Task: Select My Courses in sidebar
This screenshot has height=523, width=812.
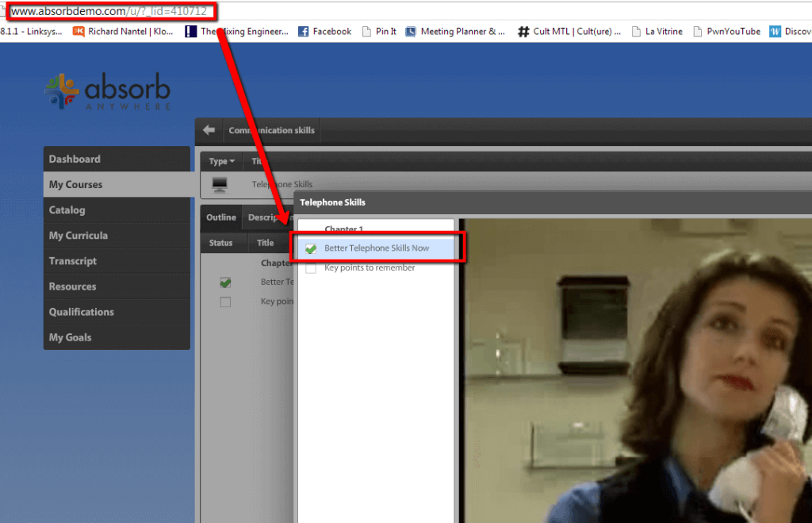Action: [x=117, y=185]
